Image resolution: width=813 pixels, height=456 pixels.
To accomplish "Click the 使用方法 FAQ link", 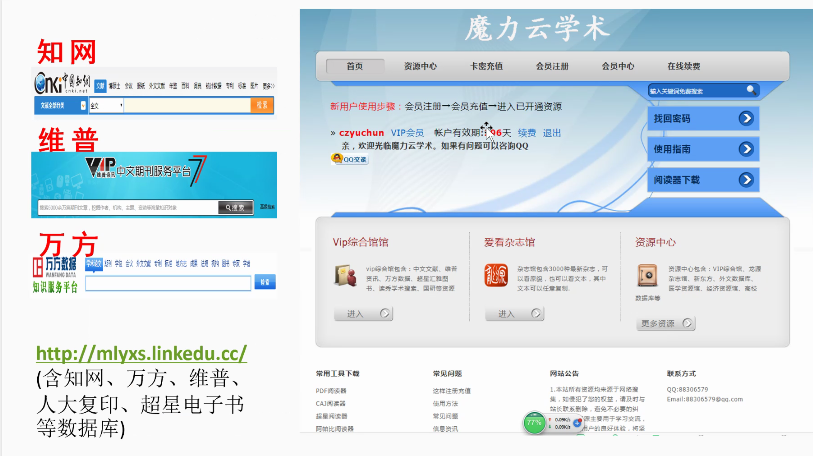I will click(x=445, y=403).
